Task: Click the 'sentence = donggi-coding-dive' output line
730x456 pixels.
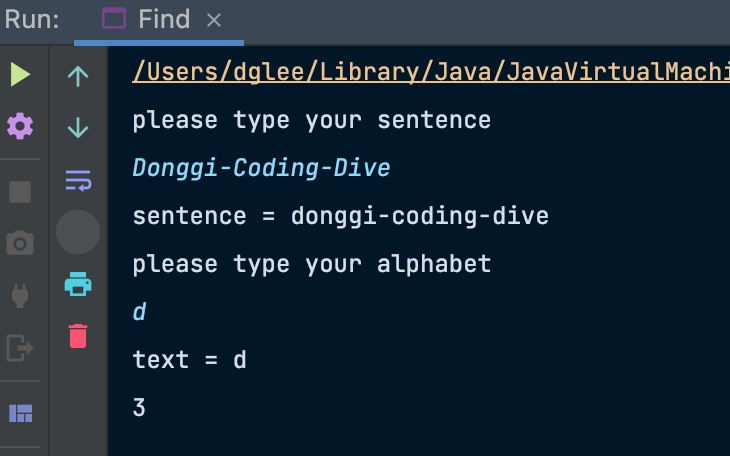Action: click(x=340, y=216)
